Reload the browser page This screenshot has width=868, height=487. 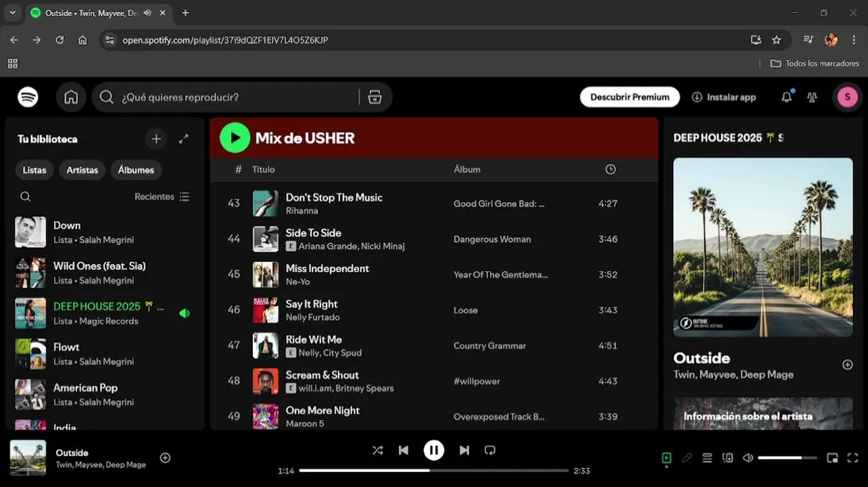(x=59, y=40)
